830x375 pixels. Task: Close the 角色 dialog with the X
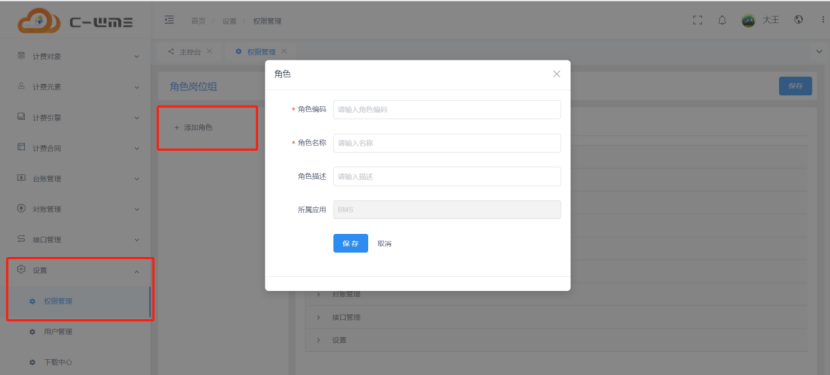[x=556, y=74]
